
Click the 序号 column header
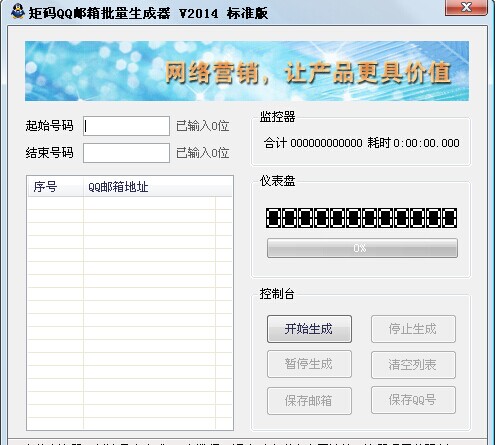click(55, 187)
